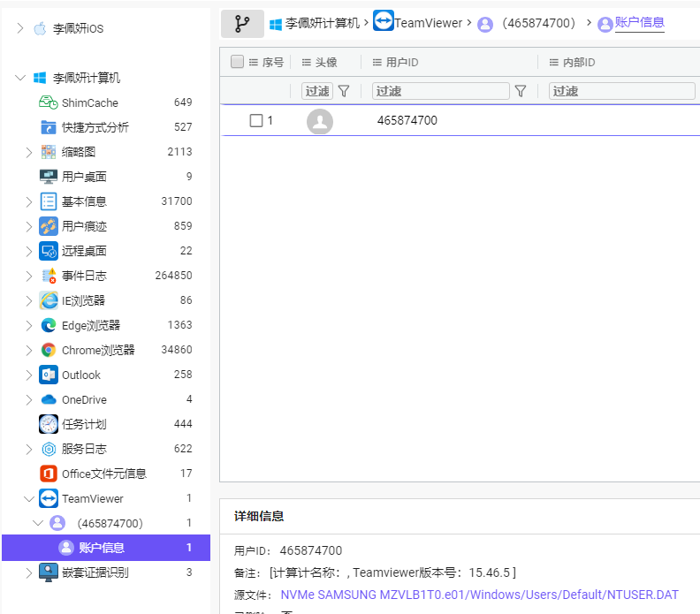Click the 用户ID column header
The width and height of the screenshot is (700, 614).
[402, 63]
